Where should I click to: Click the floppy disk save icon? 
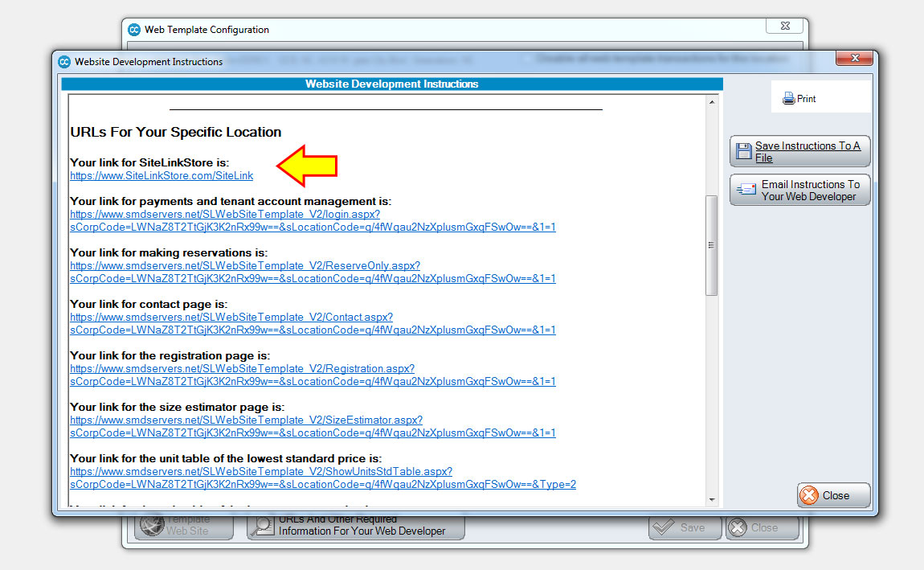coord(744,152)
